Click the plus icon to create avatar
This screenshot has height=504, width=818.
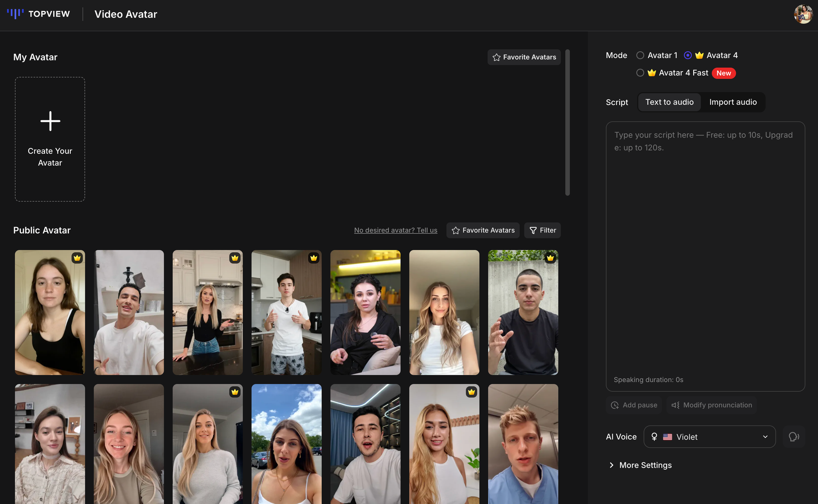tap(50, 121)
